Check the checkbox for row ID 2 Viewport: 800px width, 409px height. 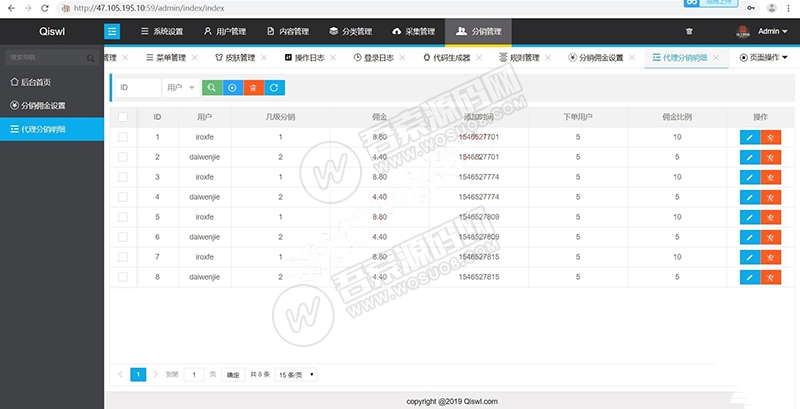click(x=123, y=157)
